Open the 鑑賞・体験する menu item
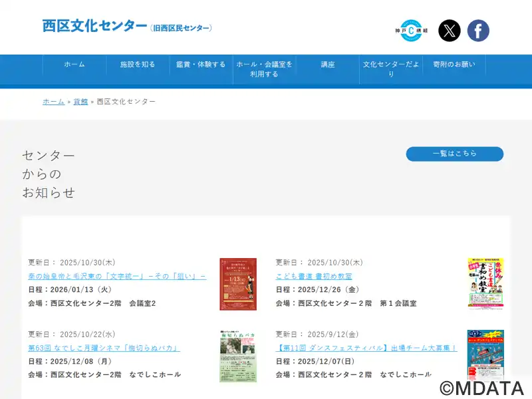The width and height of the screenshot is (532, 399). 201,65
